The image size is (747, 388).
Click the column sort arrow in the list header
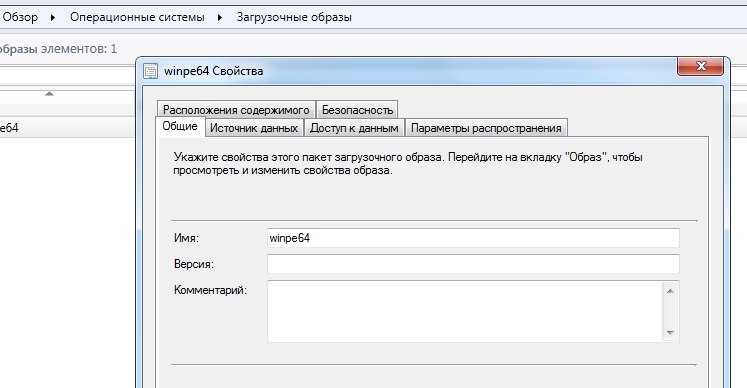[x=49, y=94]
